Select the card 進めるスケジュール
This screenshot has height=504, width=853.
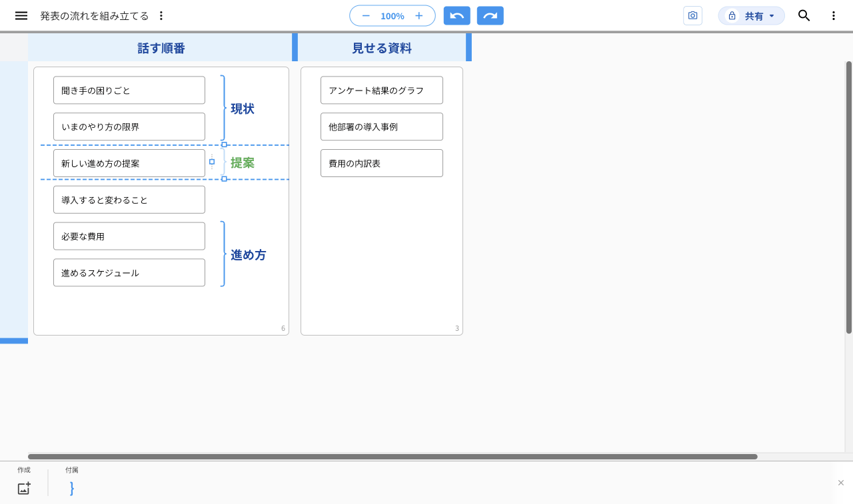coord(129,273)
